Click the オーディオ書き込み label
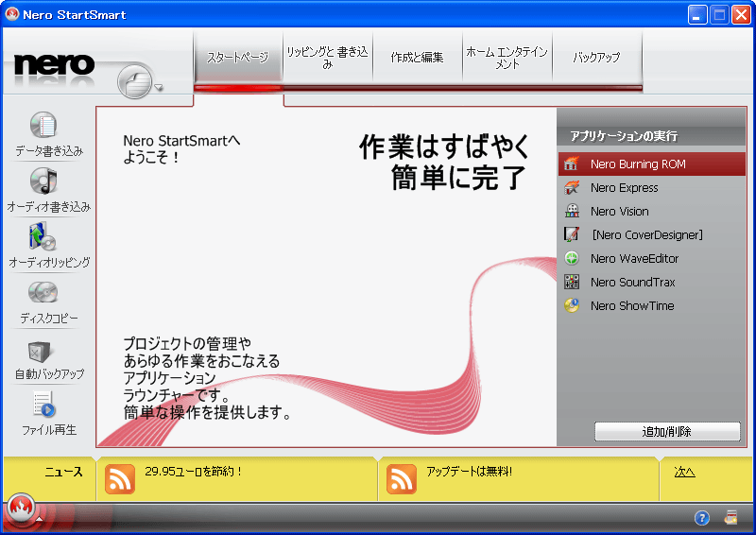Image resolution: width=756 pixels, height=535 pixels. [49, 207]
